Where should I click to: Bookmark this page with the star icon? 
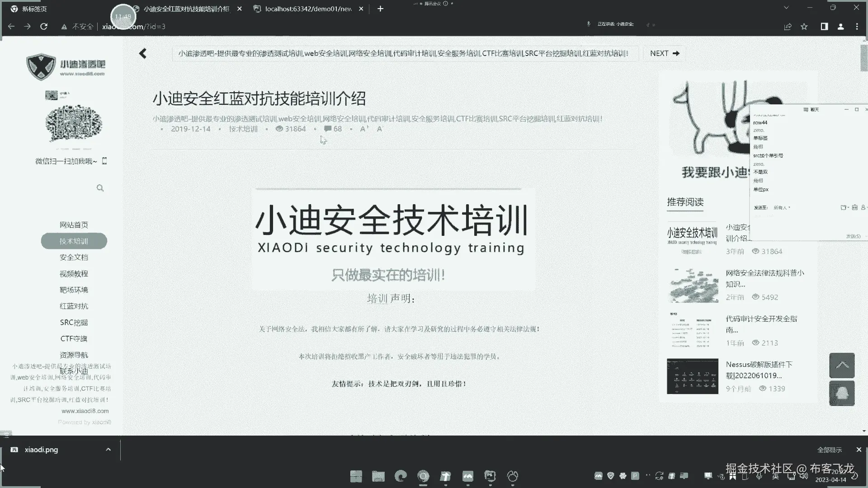[804, 27]
